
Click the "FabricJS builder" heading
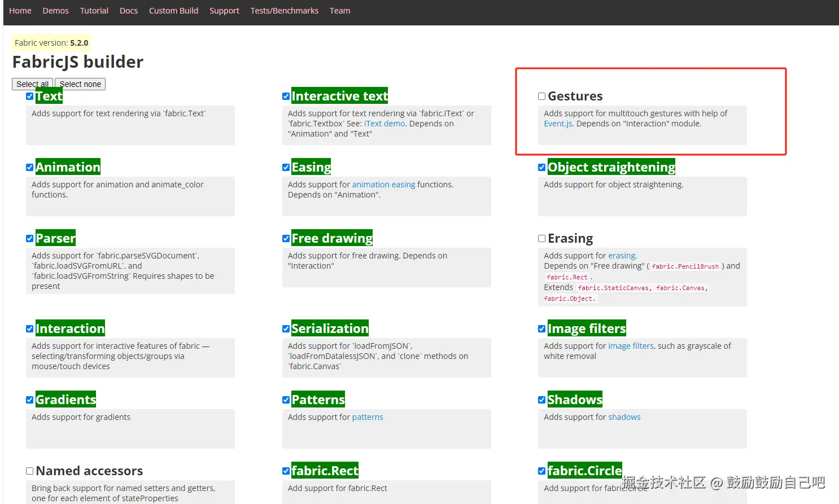(78, 62)
